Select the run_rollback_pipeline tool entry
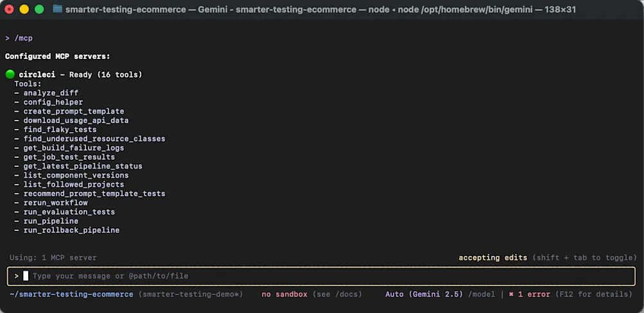The height and width of the screenshot is (313, 644). 71,230
